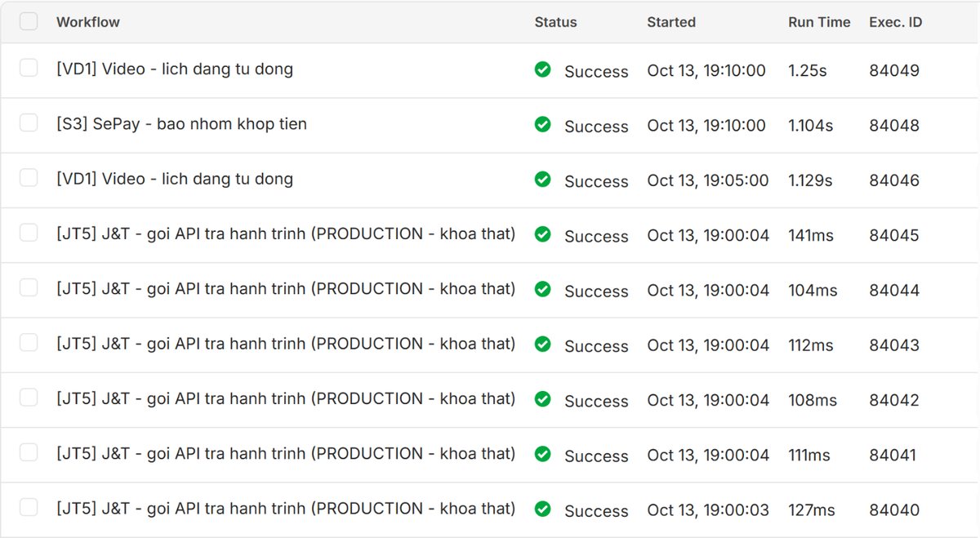Click the green success icon for execution 84049
Viewport: 980px width, 538px height.
542,69
